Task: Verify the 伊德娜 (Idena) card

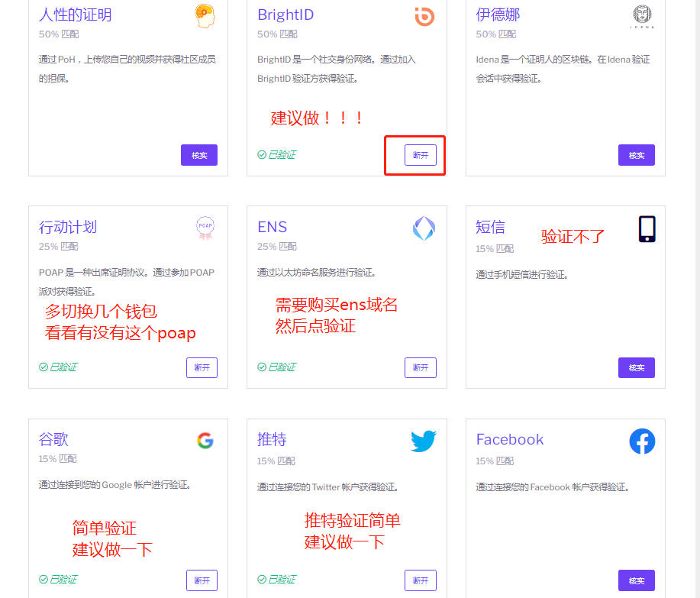Action: point(636,155)
